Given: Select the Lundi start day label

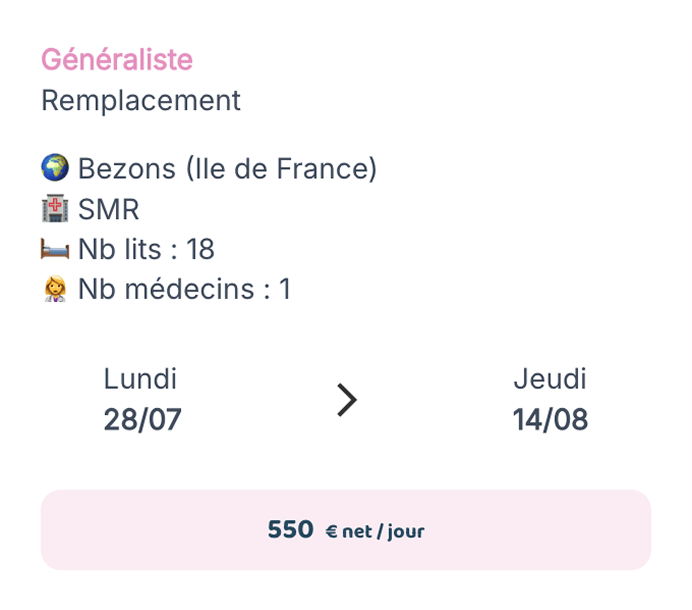Looking at the screenshot, I should point(140,379).
